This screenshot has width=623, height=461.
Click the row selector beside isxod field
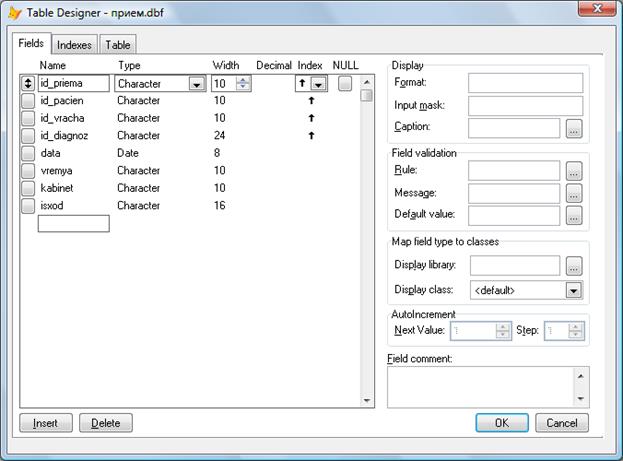pos(28,205)
